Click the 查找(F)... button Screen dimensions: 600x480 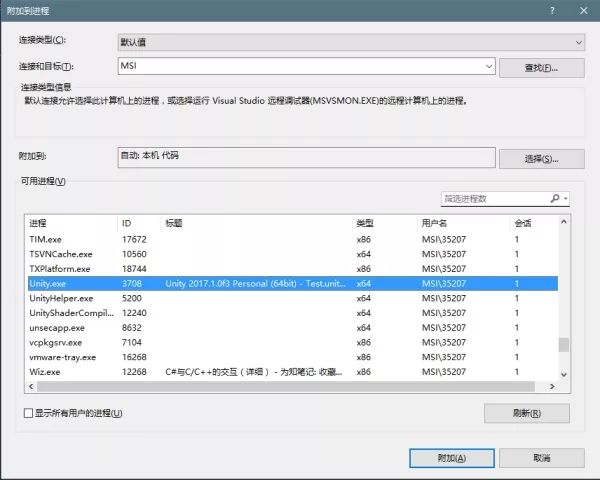(x=541, y=68)
